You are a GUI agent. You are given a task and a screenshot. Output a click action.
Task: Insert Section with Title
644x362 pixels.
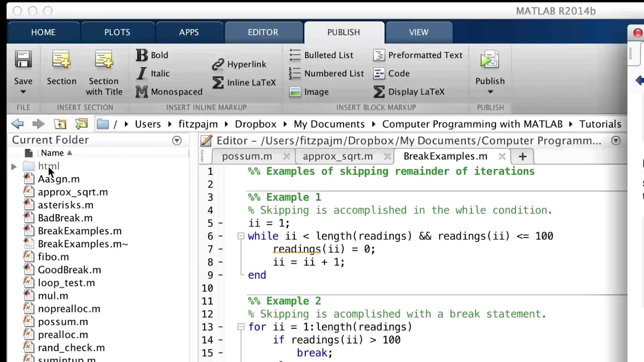104,73
